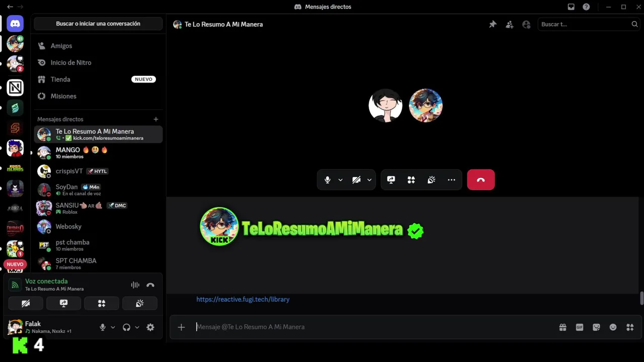Disconnect call with red hang-up button

pyautogui.click(x=480, y=180)
